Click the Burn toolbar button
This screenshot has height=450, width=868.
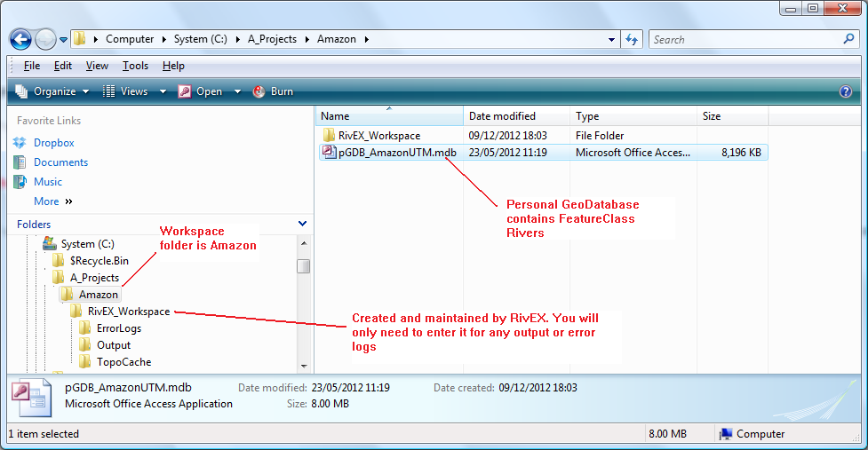point(274,91)
